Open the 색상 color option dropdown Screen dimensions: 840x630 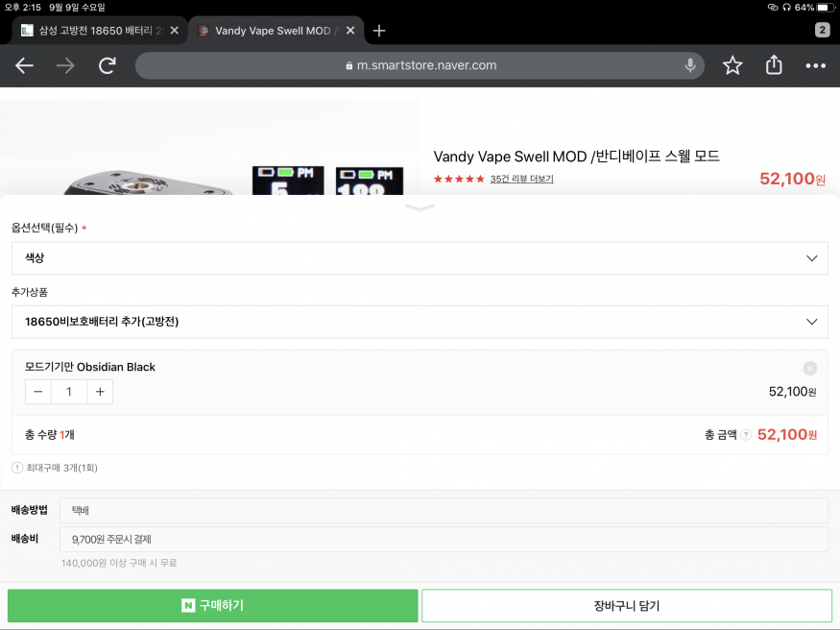[420, 258]
